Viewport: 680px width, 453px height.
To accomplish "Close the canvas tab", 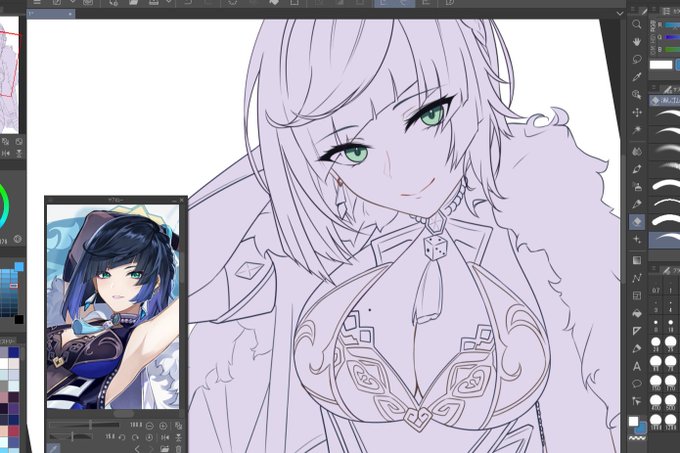I will (71, 14).
